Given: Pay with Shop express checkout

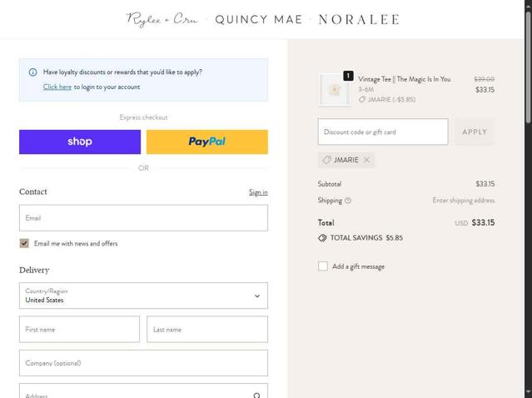Looking at the screenshot, I should (80, 142).
